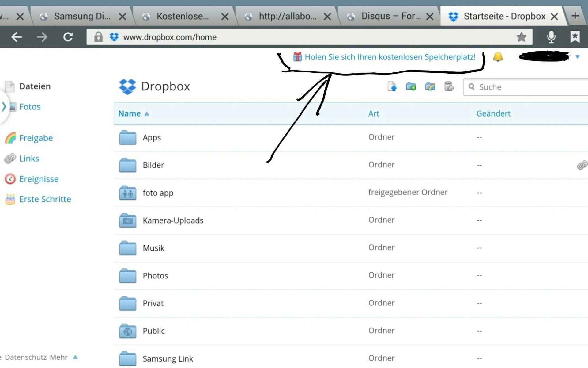Close the http://allabo... tab
The height and width of the screenshot is (368, 588).
pyautogui.click(x=327, y=17)
